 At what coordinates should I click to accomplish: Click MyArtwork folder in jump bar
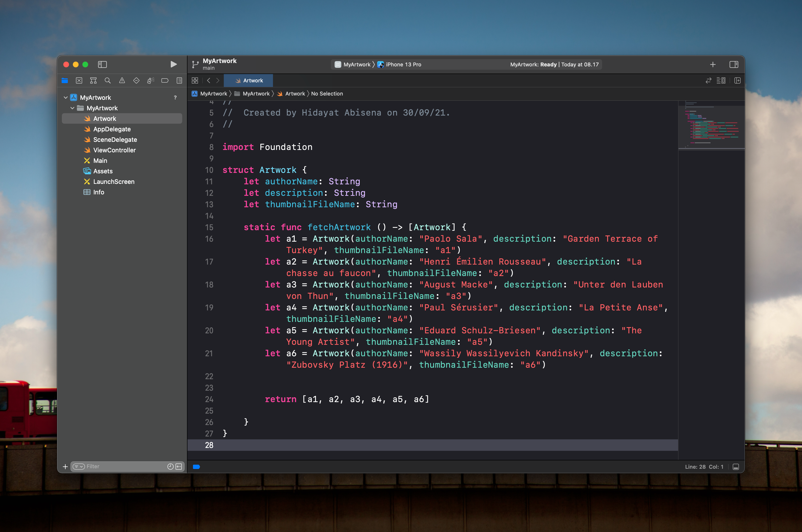pos(252,94)
